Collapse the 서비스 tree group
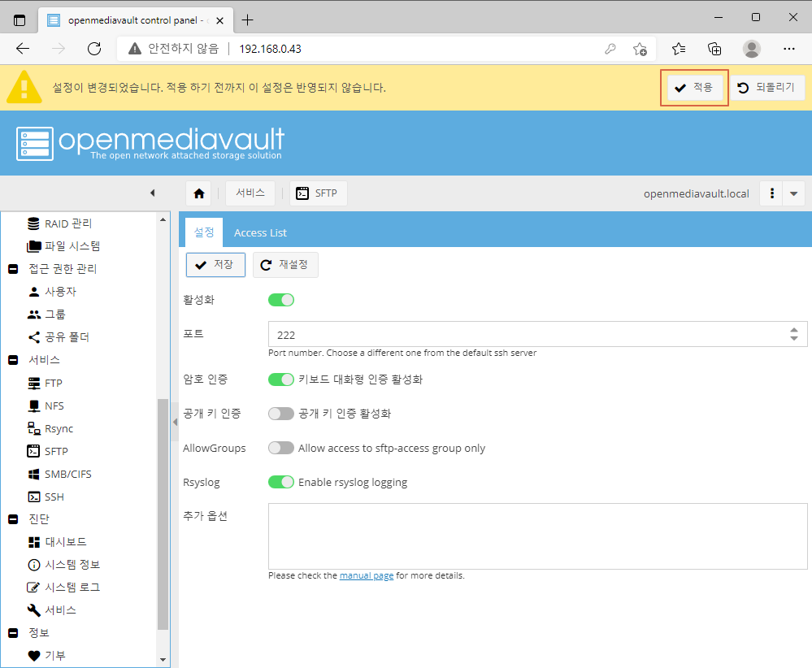The width and height of the screenshot is (812, 668). point(14,360)
